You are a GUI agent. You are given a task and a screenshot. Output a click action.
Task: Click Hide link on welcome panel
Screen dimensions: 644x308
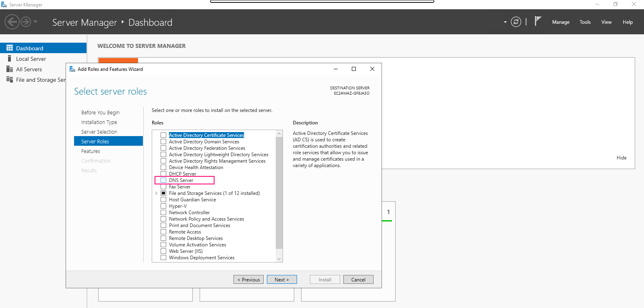point(621,158)
